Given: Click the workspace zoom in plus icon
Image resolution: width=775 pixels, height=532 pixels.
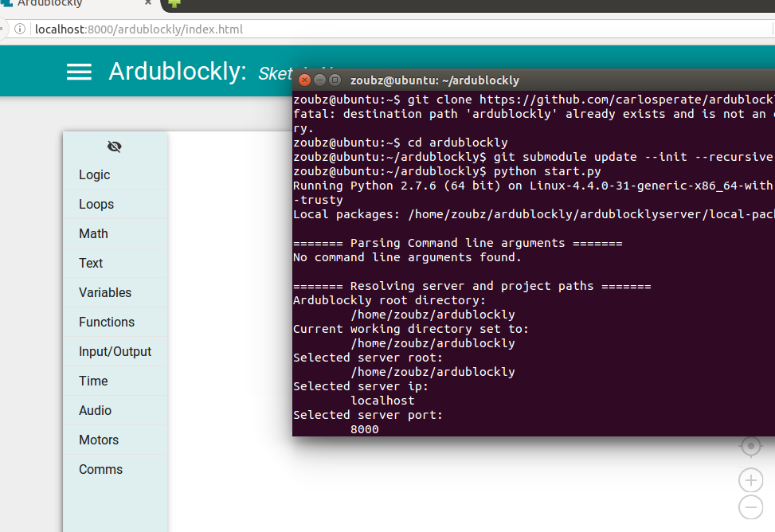Looking at the screenshot, I should point(751,480).
